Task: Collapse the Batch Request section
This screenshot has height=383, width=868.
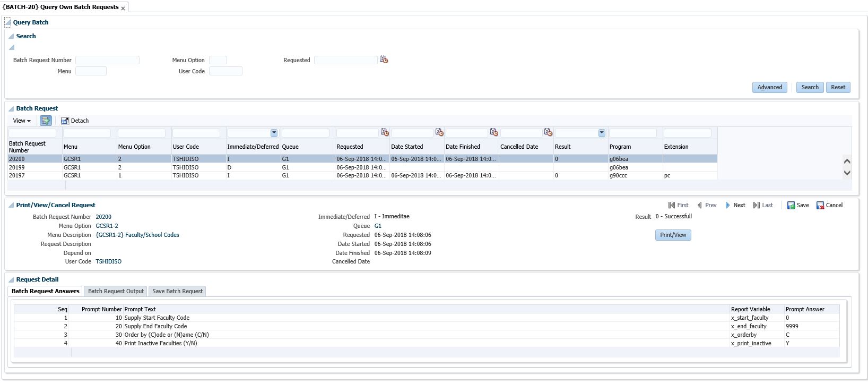Action: click(11, 108)
